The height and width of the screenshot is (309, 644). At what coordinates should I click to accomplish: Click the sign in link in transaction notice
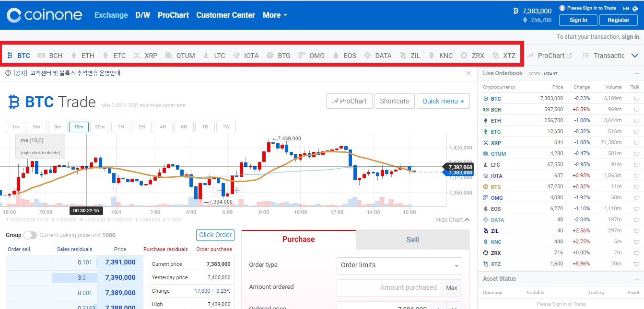(631, 37)
